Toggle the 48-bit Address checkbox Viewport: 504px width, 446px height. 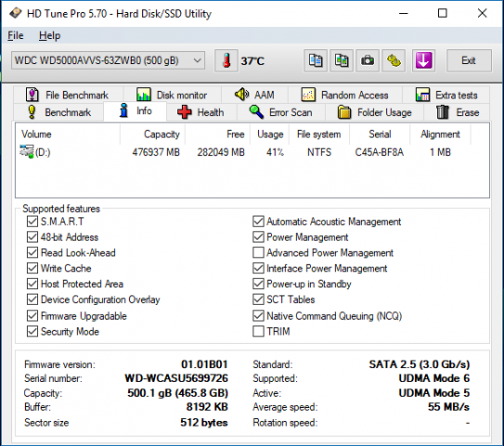[32, 237]
